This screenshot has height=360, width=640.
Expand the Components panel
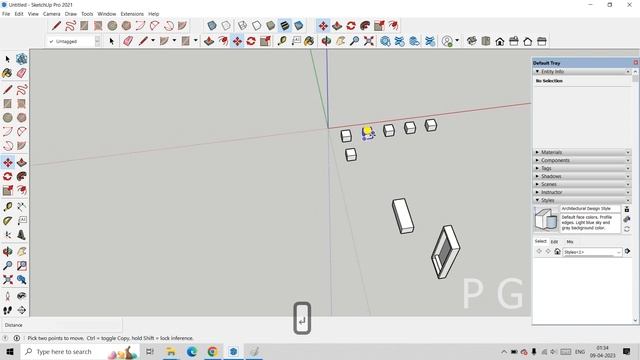[537, 160]
